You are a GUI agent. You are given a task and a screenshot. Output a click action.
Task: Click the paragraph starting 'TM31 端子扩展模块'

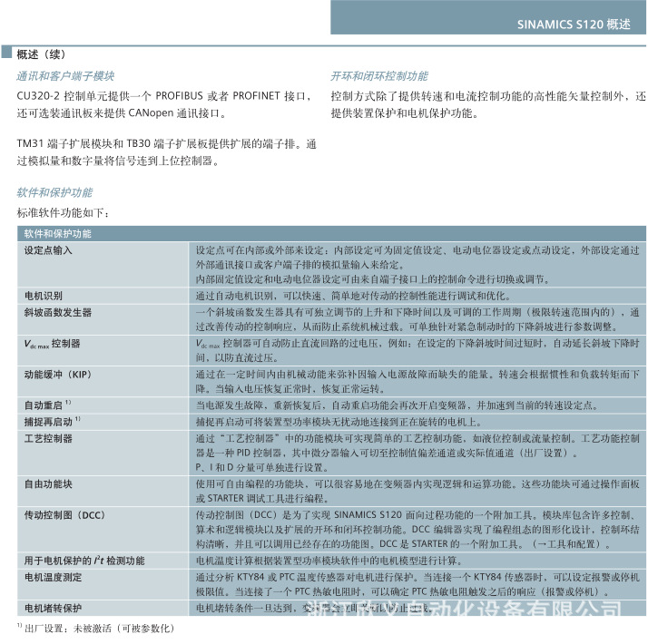click(x=167, y=152)
